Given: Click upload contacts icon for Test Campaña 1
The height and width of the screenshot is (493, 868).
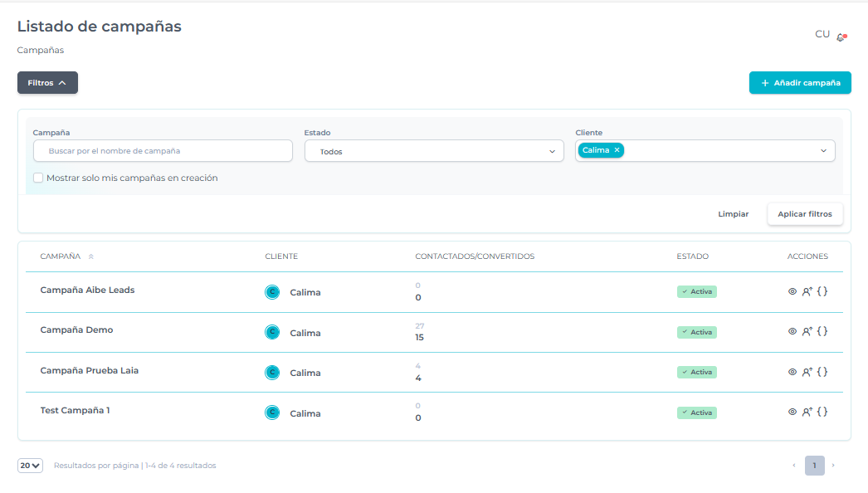Looking at the screenshot, I should pyautogui.click(x=807, y=412).
